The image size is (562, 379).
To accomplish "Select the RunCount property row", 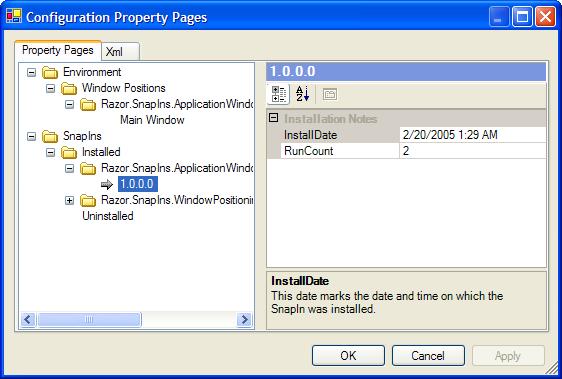I will pyautogui.click(x=406, y=151).
